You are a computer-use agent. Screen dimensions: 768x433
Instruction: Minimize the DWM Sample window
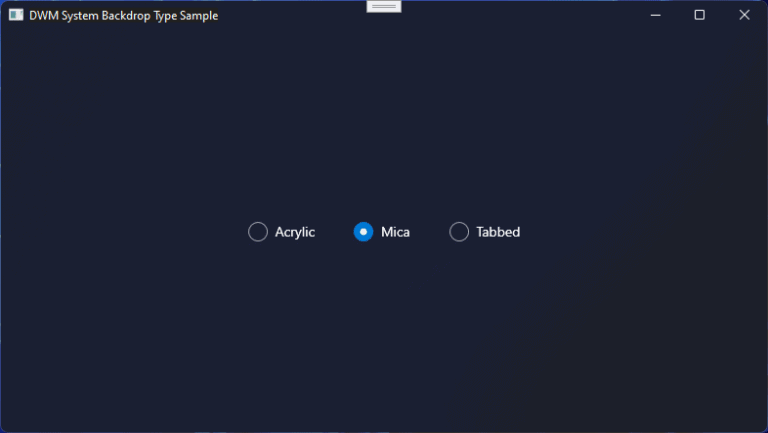click(655, 15)
